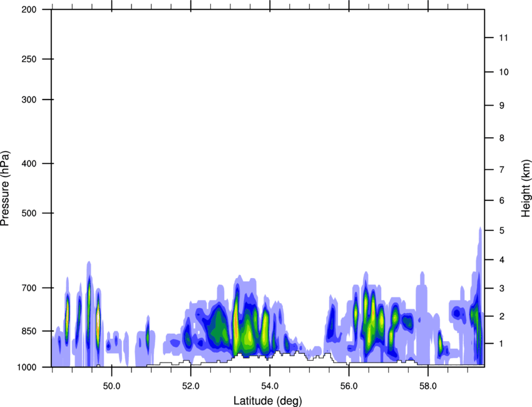Click the 700 pressure tick label
Image resolution: width=532 pixels, height=407 pixels.
pos(29,288)
